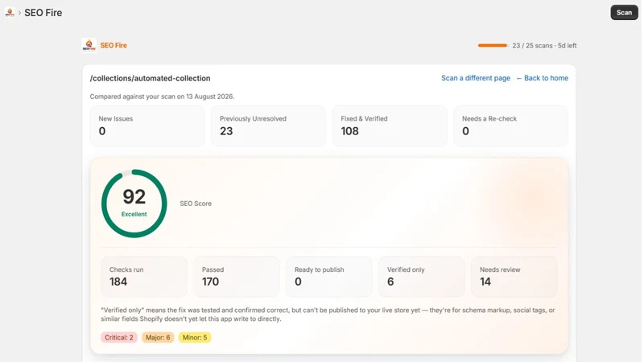
Task: Click the SEO Fire app icon in breadcrumb
Action: [10, 12]
